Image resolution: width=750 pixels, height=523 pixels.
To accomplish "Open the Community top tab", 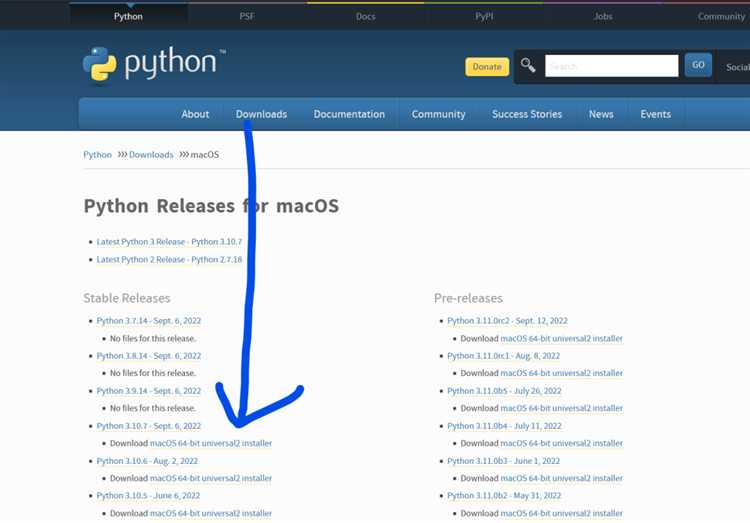I will pos(721,16).
